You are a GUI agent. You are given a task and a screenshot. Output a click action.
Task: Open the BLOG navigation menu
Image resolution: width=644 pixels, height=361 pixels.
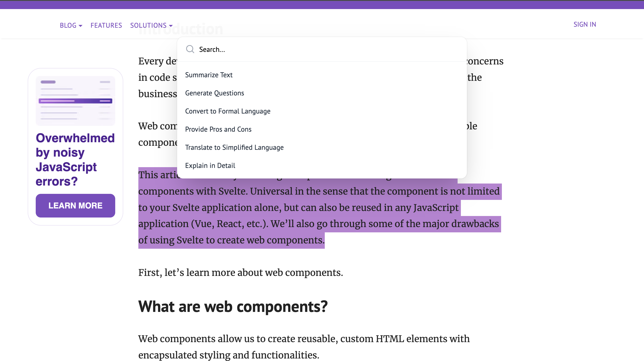(68, 25)
